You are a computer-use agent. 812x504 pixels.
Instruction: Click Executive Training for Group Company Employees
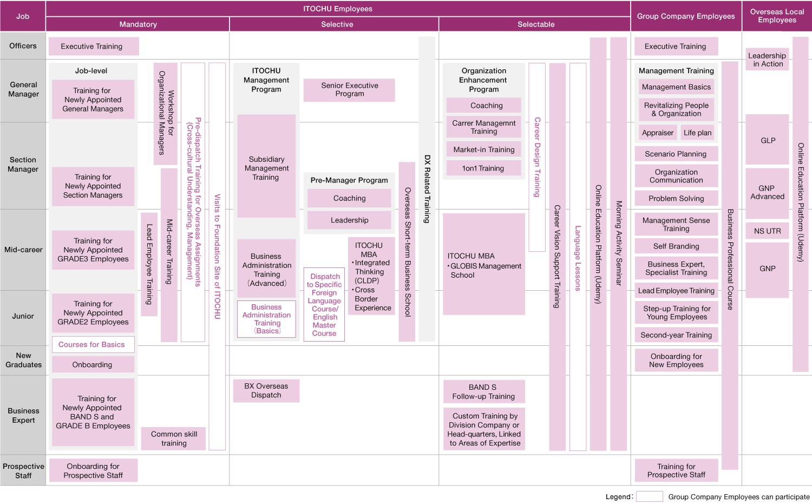tap(676, 47)
